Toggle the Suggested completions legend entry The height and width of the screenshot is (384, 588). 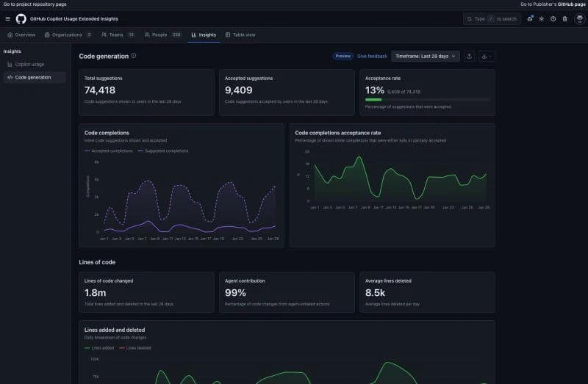(x=163, y=151)
